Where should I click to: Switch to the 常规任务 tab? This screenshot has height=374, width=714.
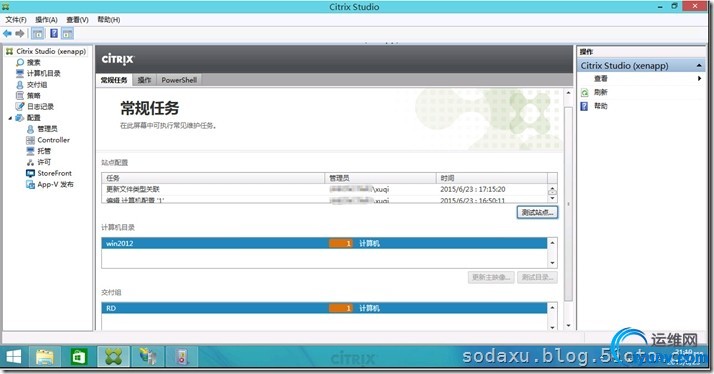pos(114,80)
